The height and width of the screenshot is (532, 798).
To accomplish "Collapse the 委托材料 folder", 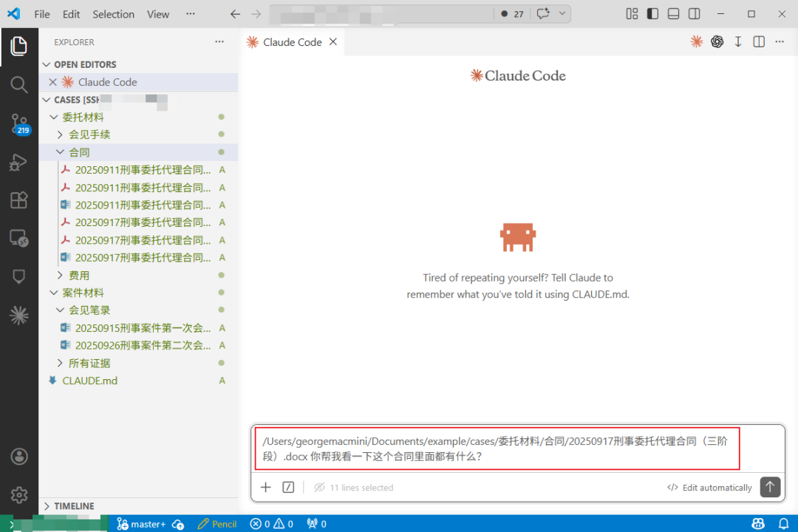I will click(x=54, y=117).
